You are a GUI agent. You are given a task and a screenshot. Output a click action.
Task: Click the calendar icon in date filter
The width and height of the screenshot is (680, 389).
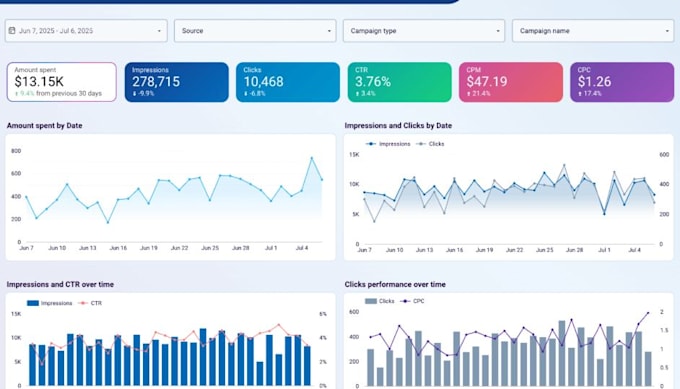point(12,31)
